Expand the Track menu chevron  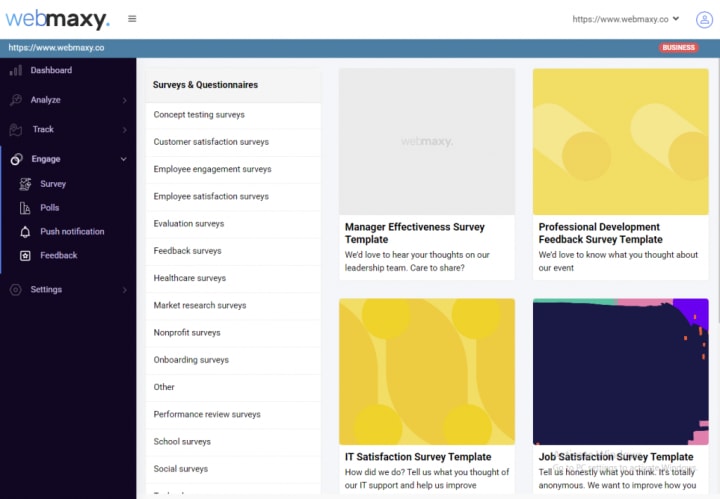pos(124,130)
